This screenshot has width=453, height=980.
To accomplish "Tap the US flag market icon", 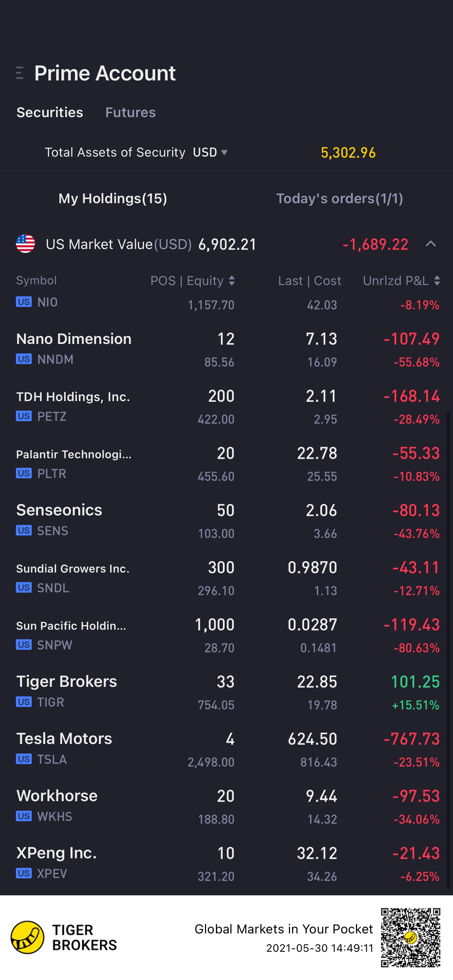I will click(25, 243).
